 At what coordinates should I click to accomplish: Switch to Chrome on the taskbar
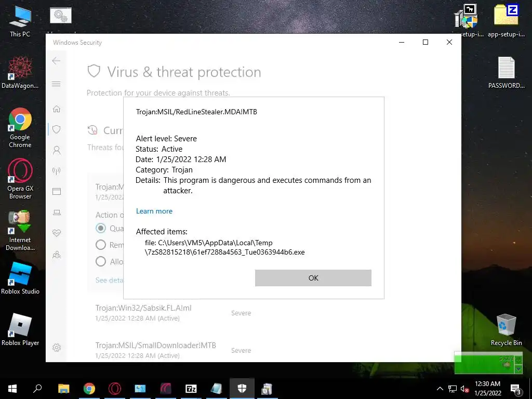click(89, 389)
